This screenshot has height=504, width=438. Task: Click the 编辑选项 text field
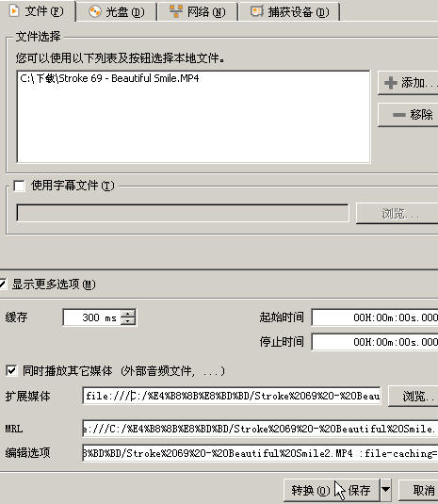(x=260, y=453)
